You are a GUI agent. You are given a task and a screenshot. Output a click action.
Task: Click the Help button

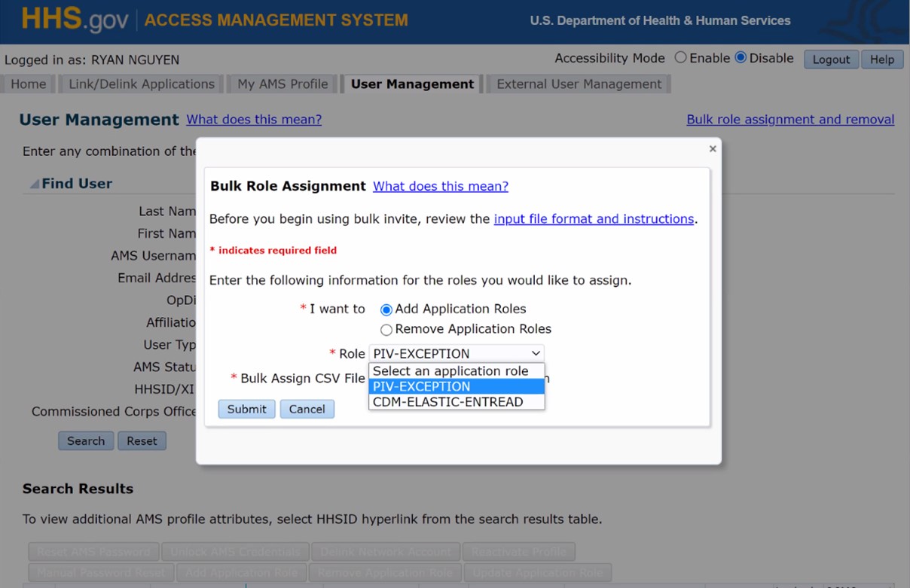pos(882,59)
